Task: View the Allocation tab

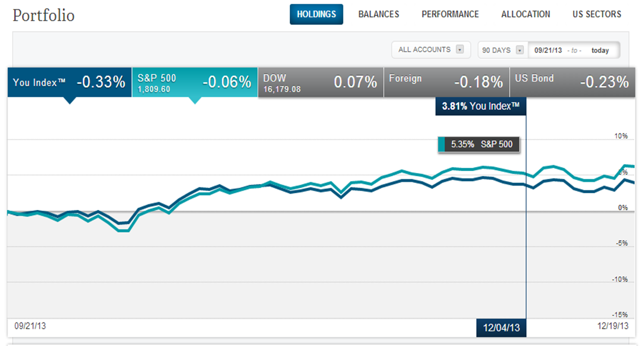Action: 526,14
